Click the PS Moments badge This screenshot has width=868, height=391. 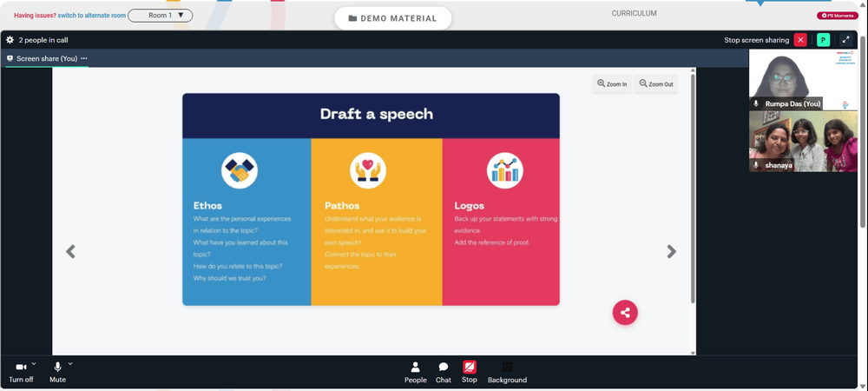point(838,16)
